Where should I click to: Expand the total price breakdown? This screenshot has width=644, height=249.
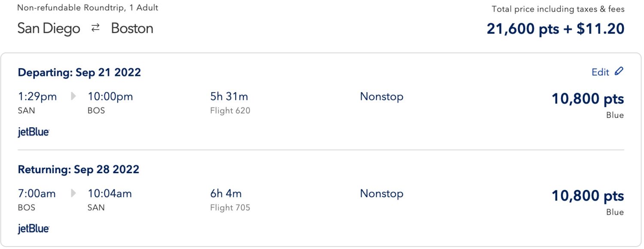point(555,28)
